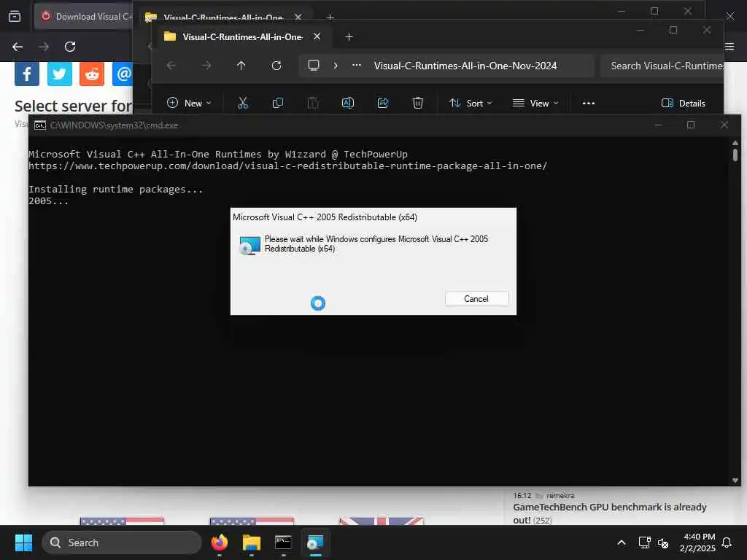The height and width of the screenshot is (560, 747).
Task: Click the browser back arrow
Action: pyautogui.click(x=18, y=47)
